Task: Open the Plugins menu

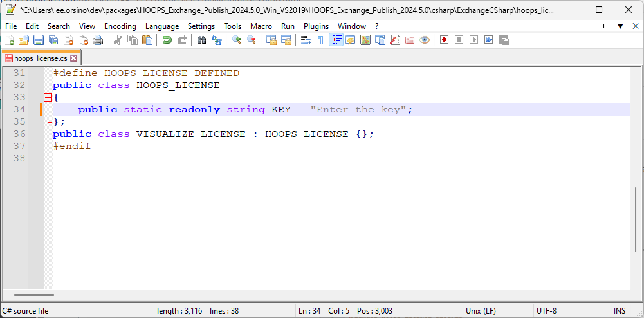Action: coord(316,26)
